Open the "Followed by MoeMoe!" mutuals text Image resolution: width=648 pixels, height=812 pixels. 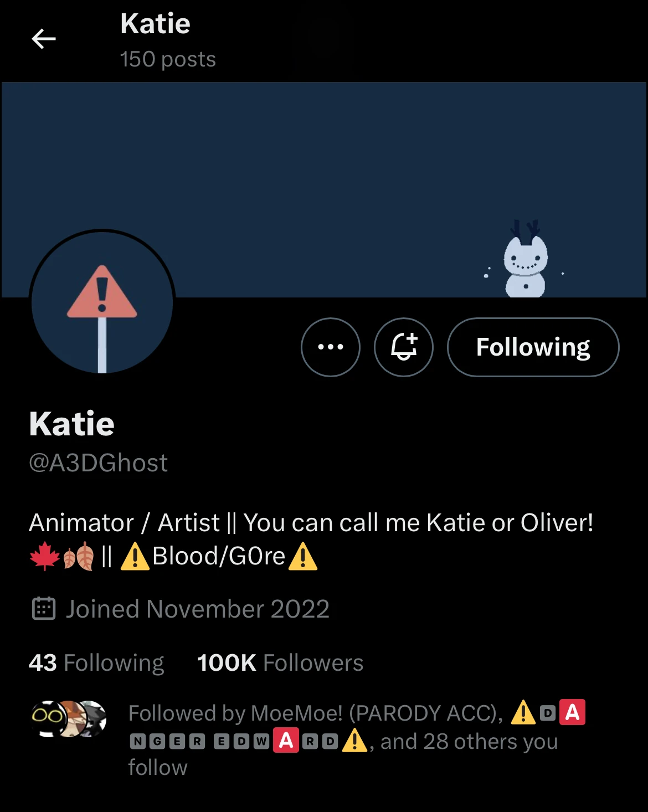tap(316, 713)
